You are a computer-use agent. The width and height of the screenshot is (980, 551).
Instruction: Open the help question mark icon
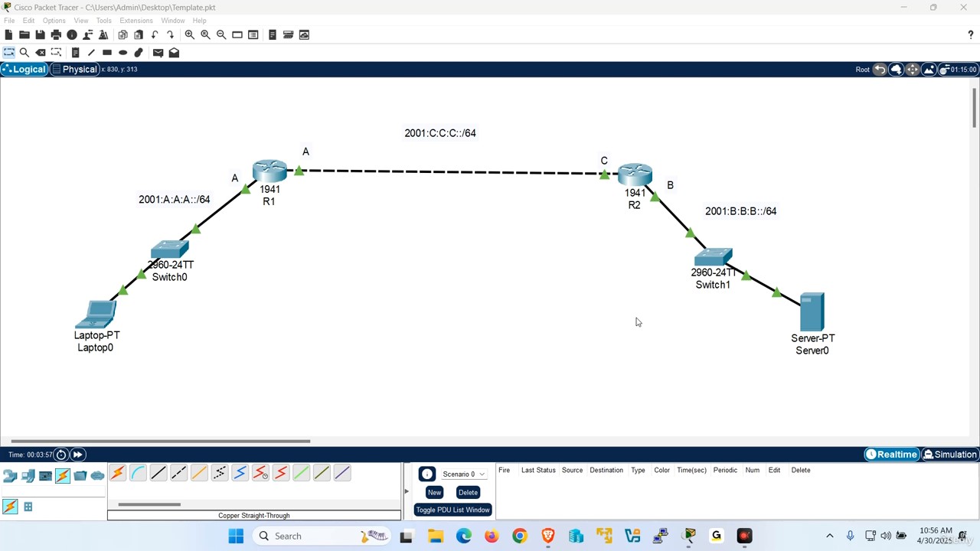pos(971,34)
